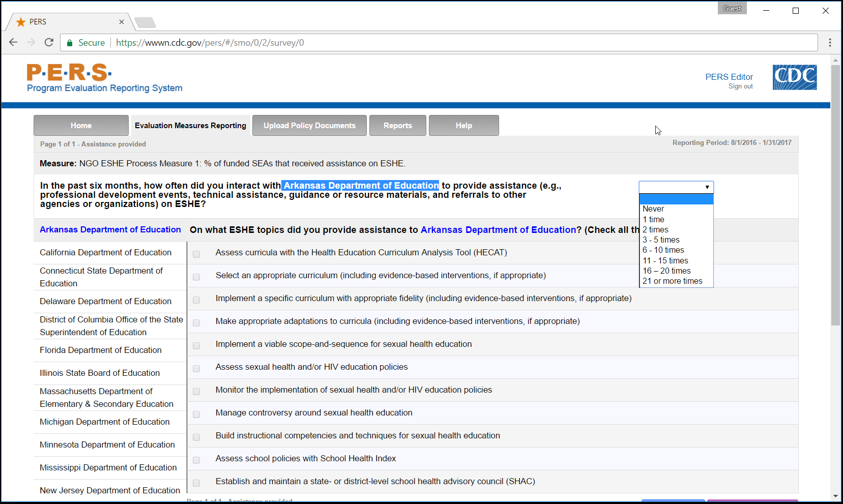This screenshot has height=504, width=843.
Task: Choose '3 - 5 times' option
Action: [x=676, y=240]
